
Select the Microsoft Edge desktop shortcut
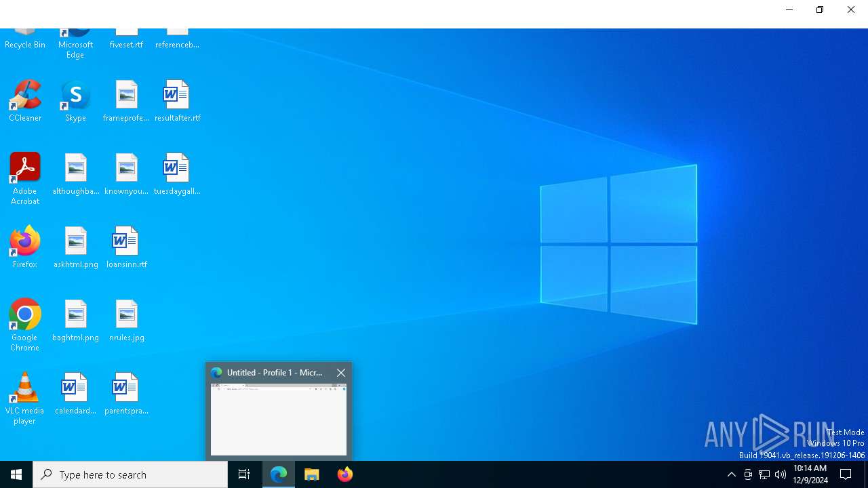coord(75,43)
